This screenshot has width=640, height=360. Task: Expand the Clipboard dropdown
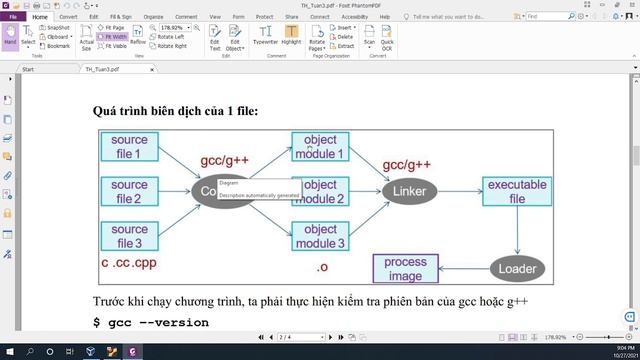(71, 37)
